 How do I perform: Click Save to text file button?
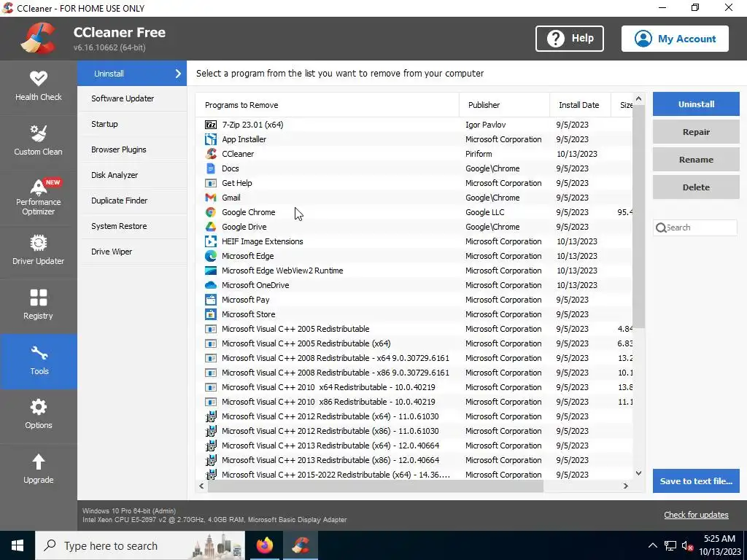tap(695, 481)
